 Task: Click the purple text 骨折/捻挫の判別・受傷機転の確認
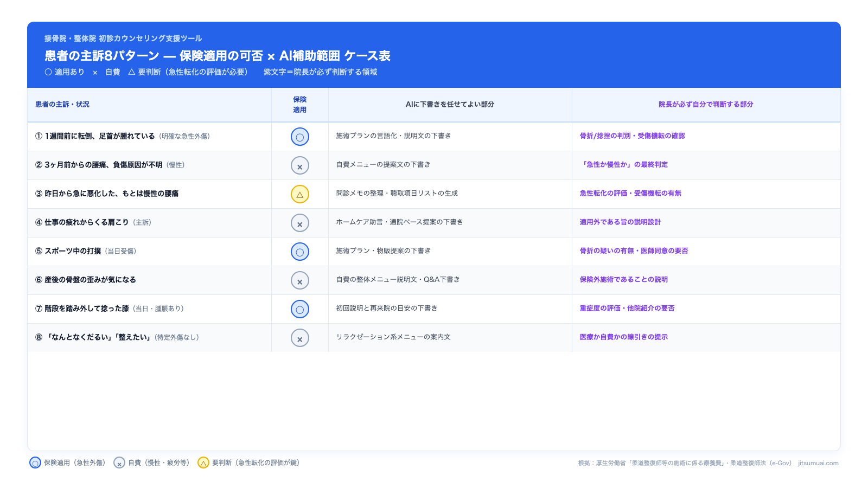pos(632,136)
